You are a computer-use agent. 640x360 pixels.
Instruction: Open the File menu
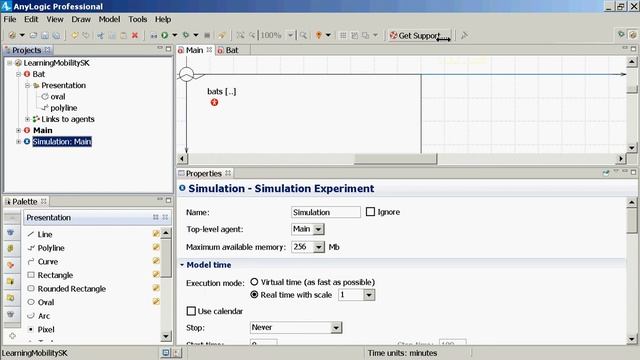[x=10, y=19]
